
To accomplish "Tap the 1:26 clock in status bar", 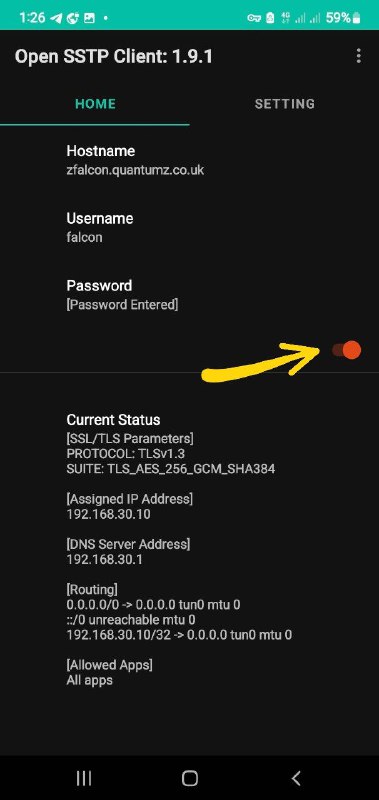I will pos(32,18).
